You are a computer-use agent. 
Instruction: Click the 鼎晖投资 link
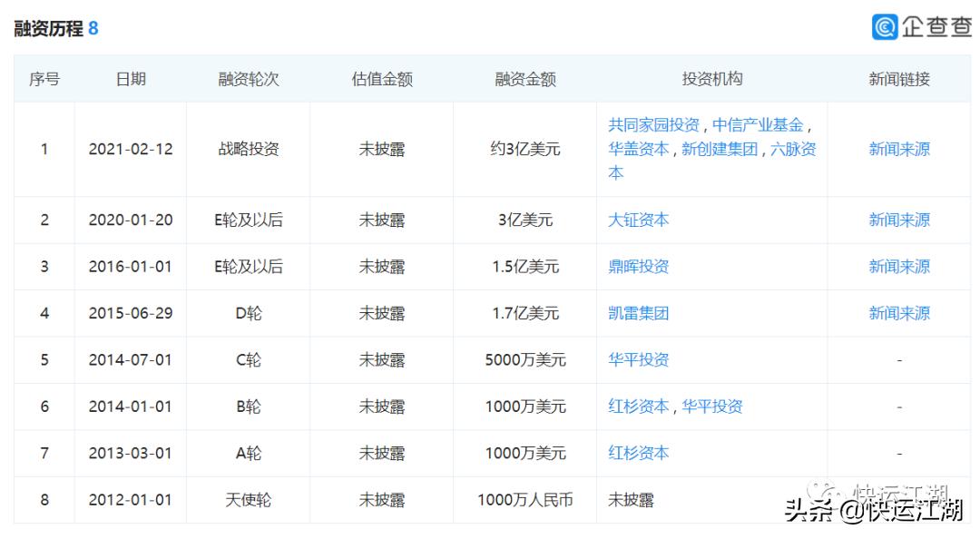click(640, 267)
